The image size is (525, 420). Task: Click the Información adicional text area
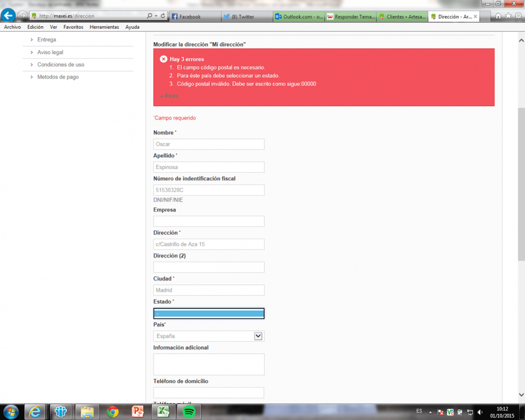tap(209, 365)
